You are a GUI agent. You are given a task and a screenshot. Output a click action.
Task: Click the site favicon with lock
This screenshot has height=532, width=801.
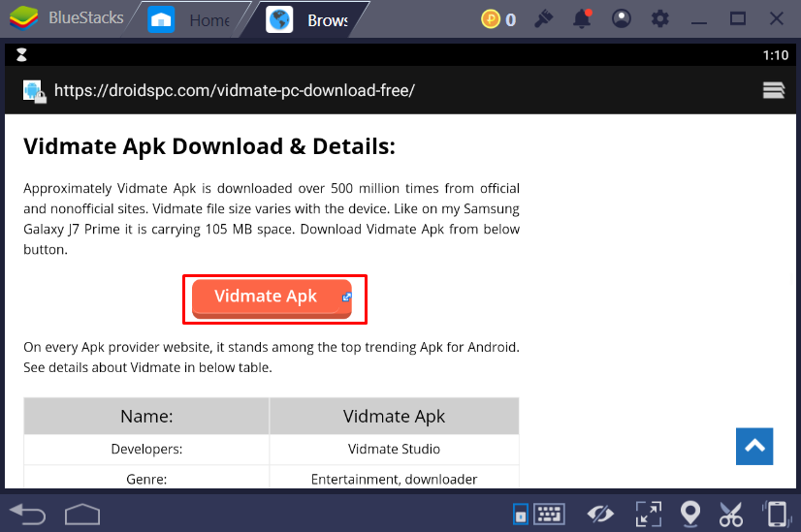[34, 91]
